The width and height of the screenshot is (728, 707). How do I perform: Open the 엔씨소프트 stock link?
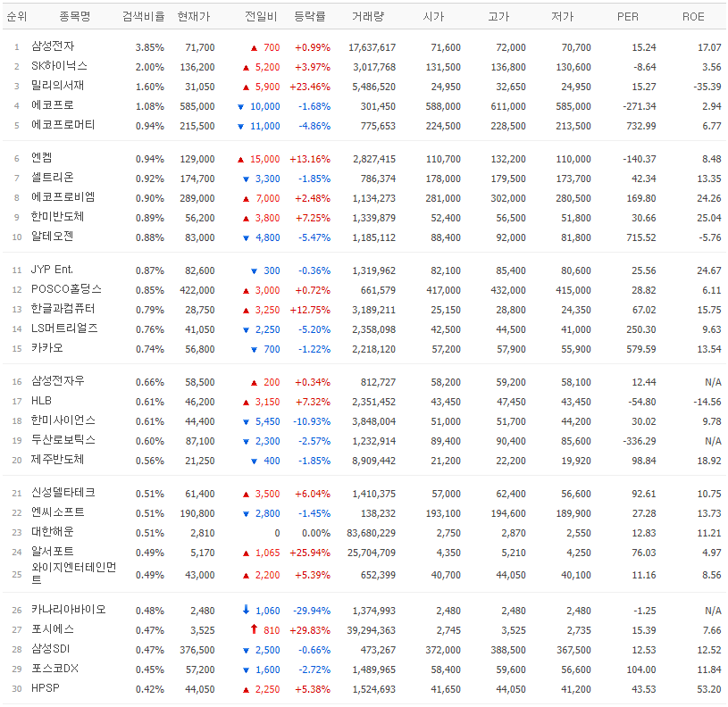click(x=57, y=512)
